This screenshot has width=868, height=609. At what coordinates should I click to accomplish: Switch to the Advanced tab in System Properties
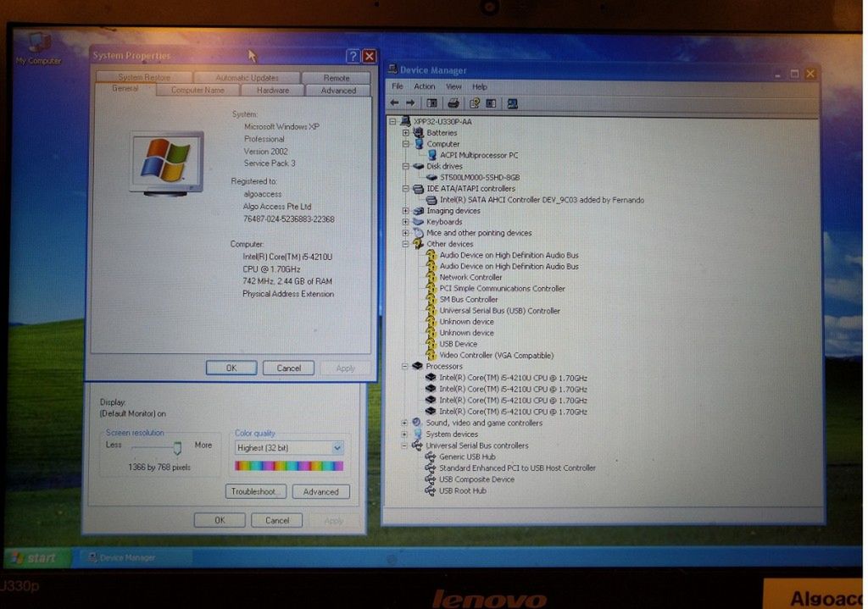click(x=338, y=90)
